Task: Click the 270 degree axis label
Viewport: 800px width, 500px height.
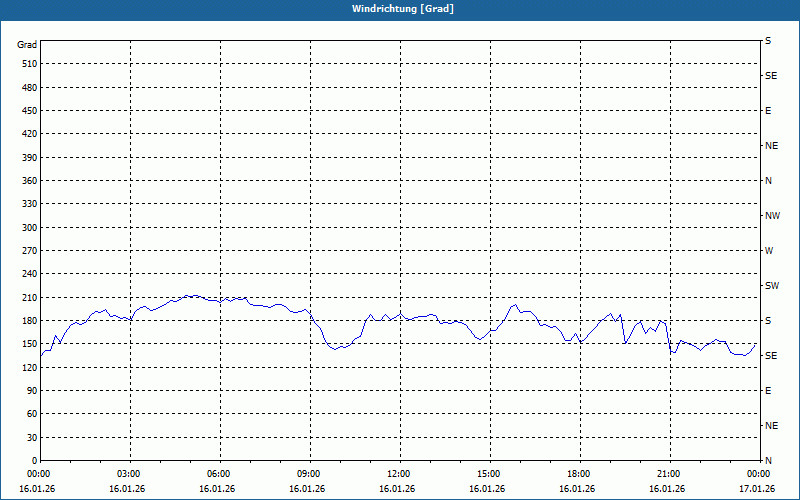Action: coord(30,251)
